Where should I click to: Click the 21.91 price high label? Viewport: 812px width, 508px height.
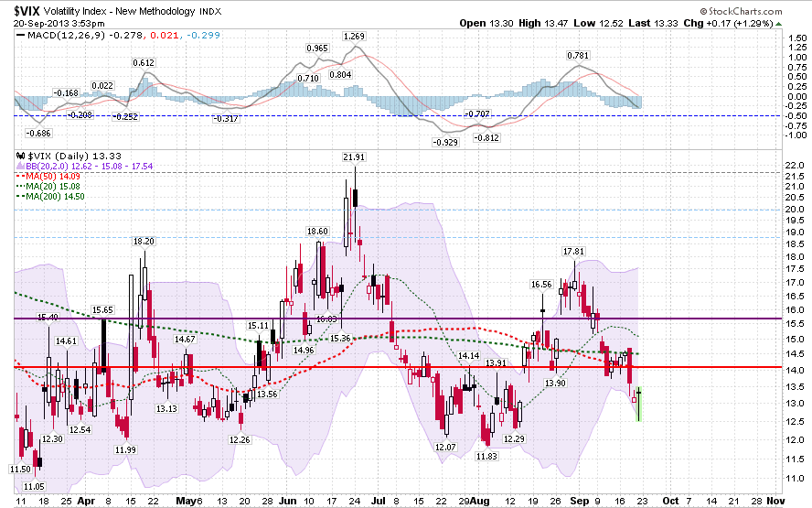(x=354, y=157)
